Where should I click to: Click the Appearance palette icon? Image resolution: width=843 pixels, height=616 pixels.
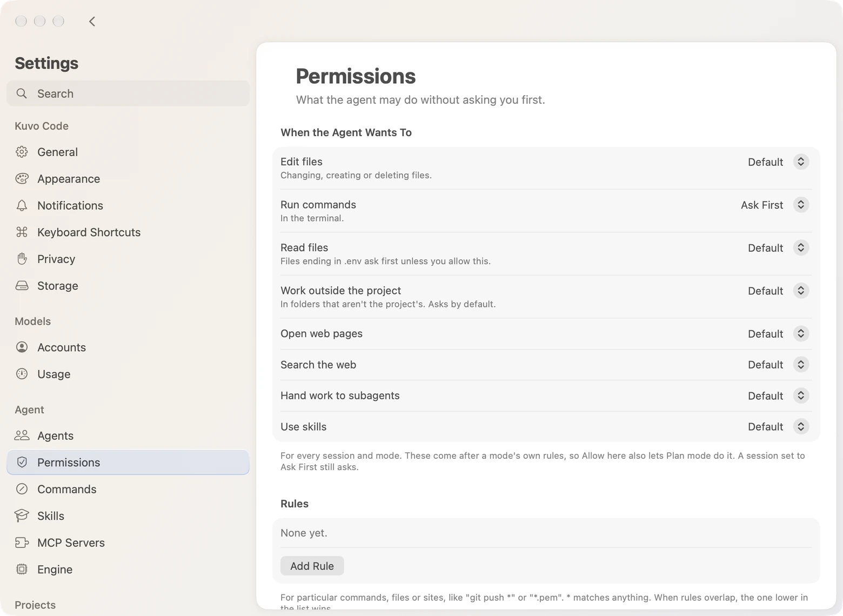pyautogui.click(x=22, y=179)
